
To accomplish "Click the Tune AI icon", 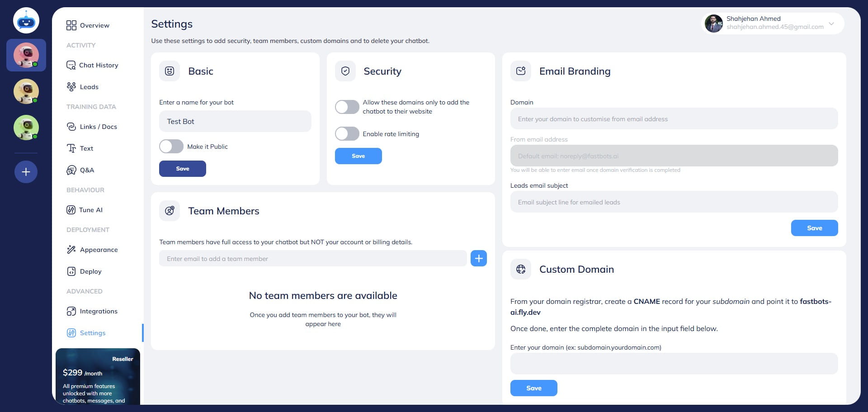I will coord(71,210).
